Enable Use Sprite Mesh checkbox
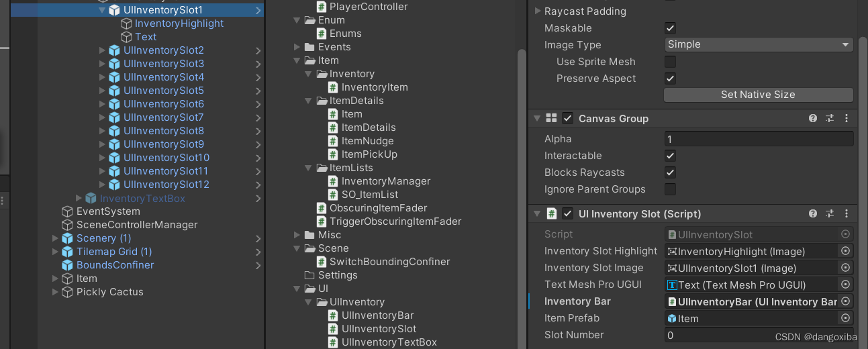Screen dimensions: 868x349 coord(670,62)
